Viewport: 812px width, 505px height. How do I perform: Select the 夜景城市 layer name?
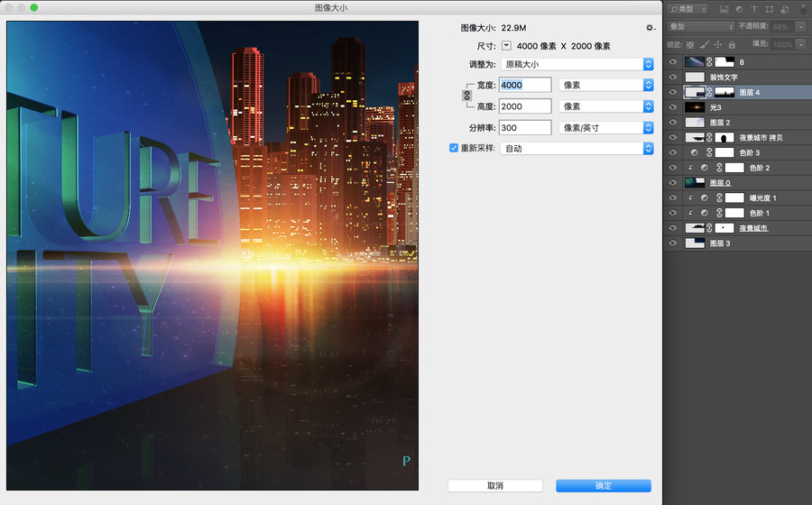[753, 227]
